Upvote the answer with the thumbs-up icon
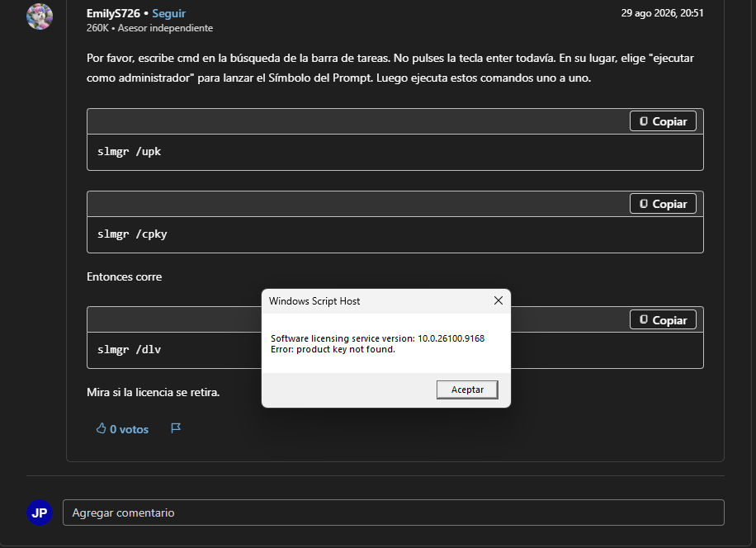756x548 pixels. pyautogui.click(x=101, y=428)
